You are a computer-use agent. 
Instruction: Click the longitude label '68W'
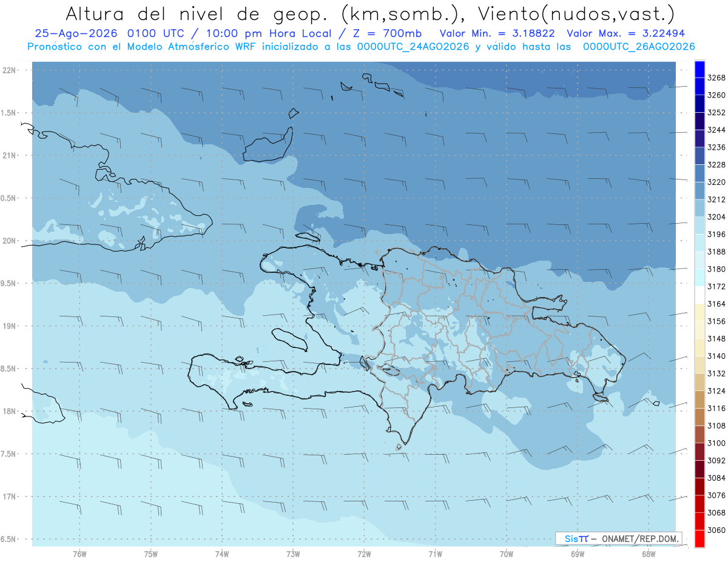(x=649, y=554)
